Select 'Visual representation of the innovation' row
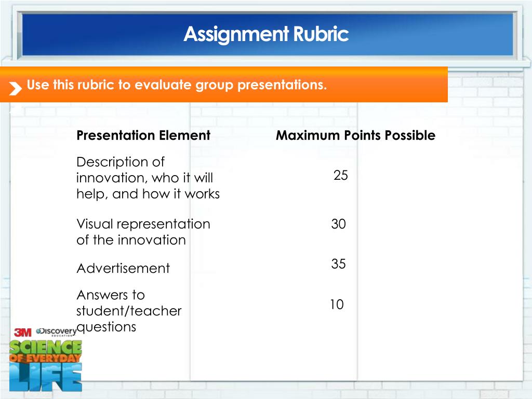The height and width of the screenshot is (399, 532). 143,232
